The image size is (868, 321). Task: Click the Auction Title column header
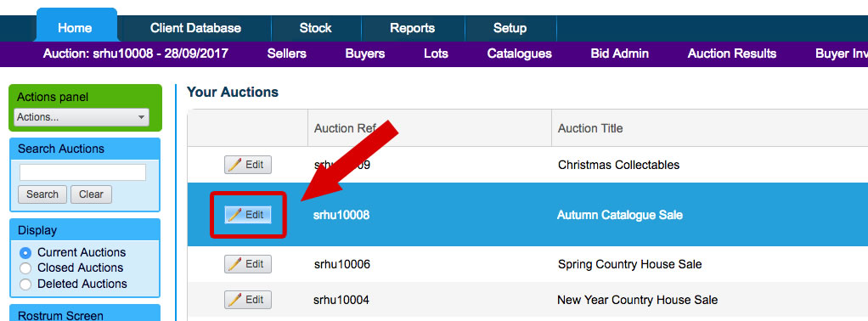(x=590, y=128)
